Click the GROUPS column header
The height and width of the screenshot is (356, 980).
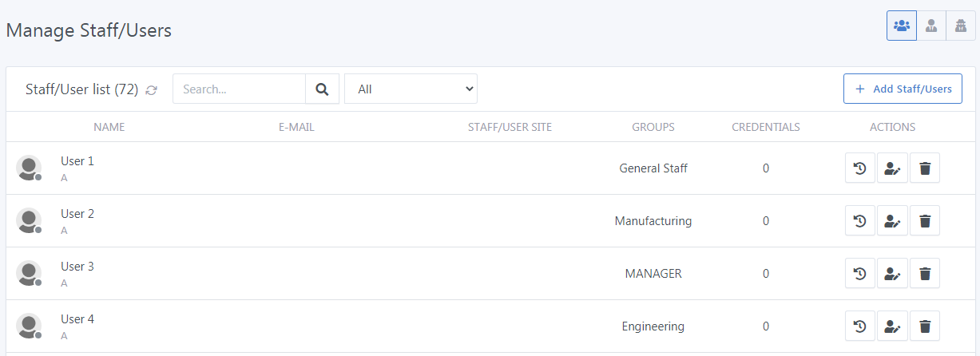point(653,127)
